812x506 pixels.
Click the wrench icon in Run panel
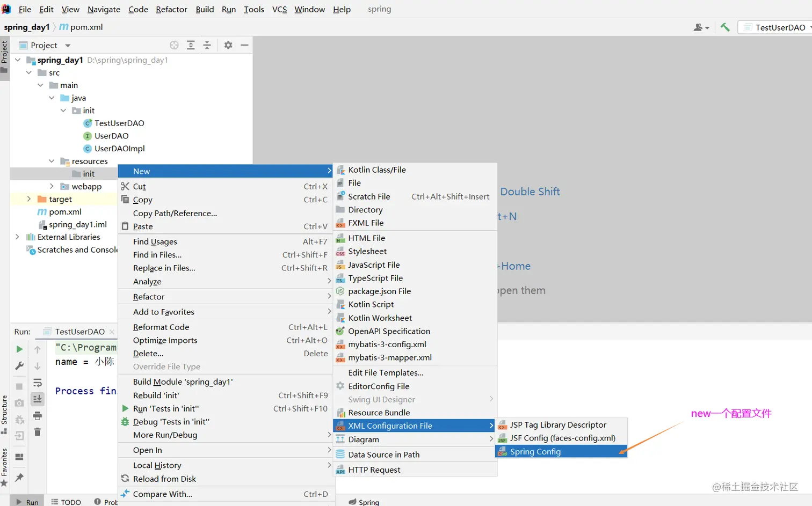pyautogui.click(x=19, y=366)
